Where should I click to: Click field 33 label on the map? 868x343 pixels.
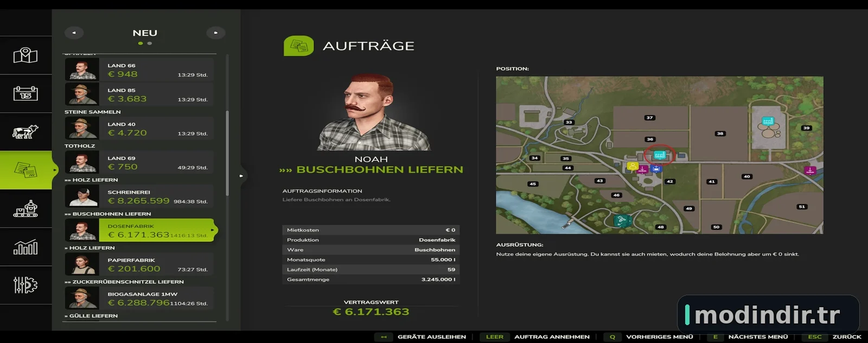coord(569,123)
